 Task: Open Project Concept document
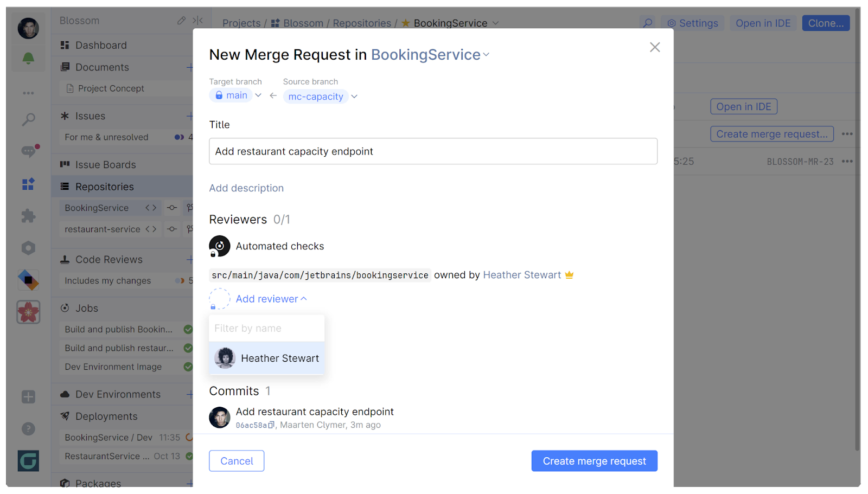coord(111,88)
